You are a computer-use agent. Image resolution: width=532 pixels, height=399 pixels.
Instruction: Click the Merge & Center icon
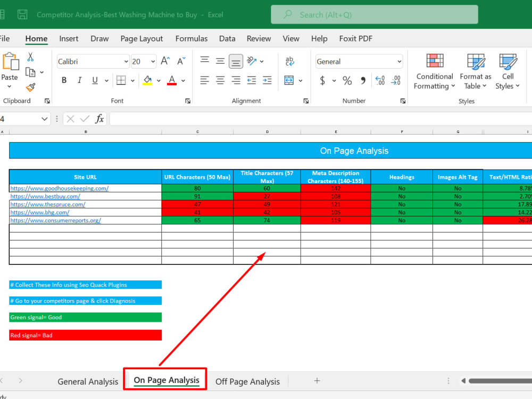coord(289,80)
